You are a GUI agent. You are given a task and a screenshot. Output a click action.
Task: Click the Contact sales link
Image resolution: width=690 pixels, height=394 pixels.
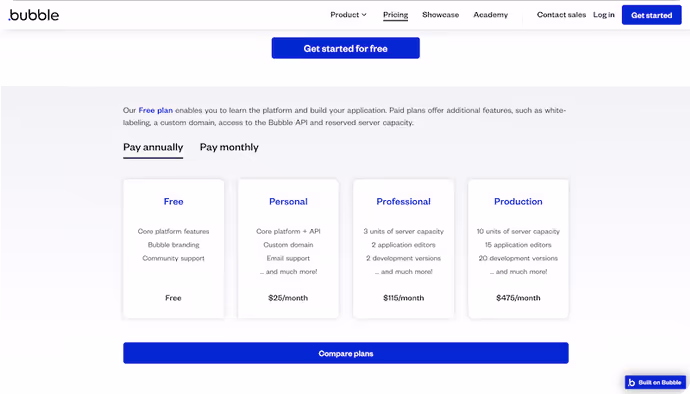click(561, 15)
